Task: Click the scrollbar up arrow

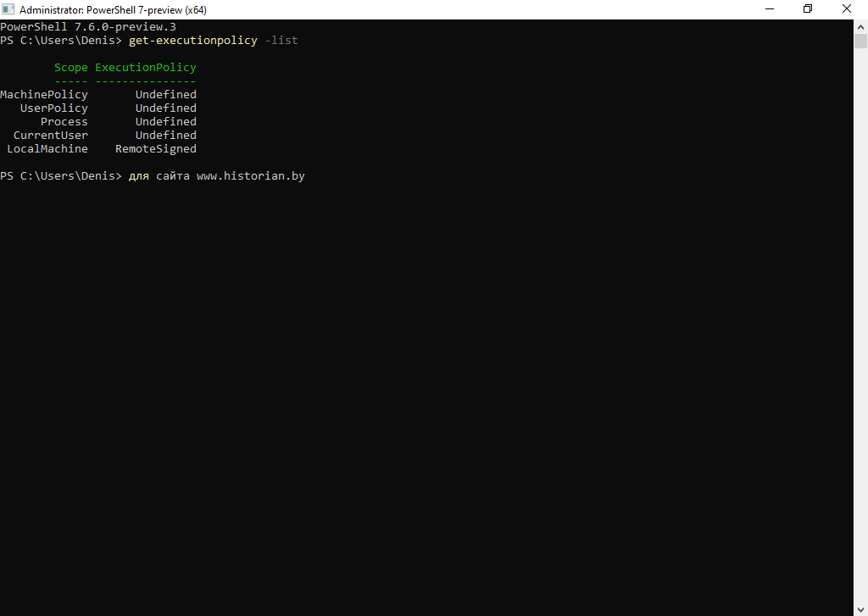Action: (x=860, y=26)
